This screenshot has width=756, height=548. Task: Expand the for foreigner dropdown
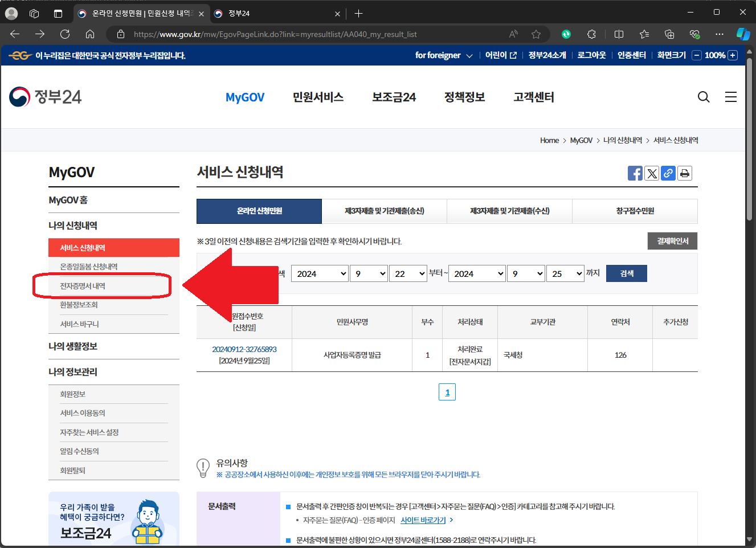444,55
